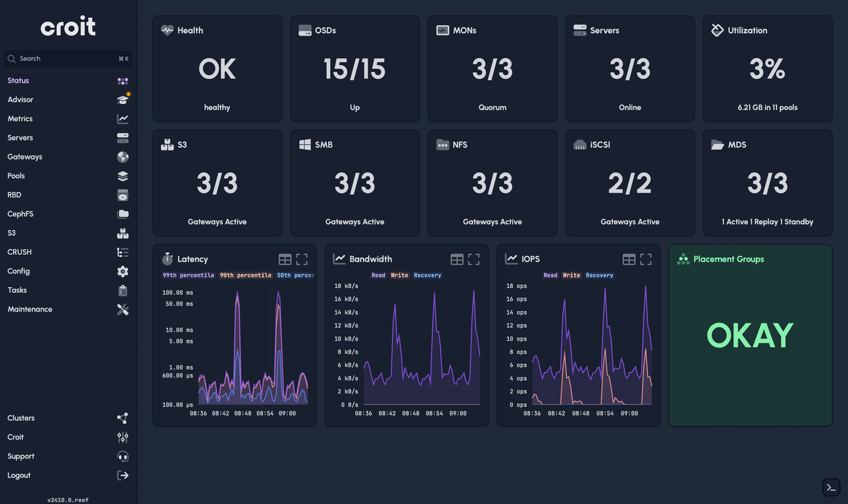Click the Pools layers icon
848x504 pixels.
click(123, 176)
